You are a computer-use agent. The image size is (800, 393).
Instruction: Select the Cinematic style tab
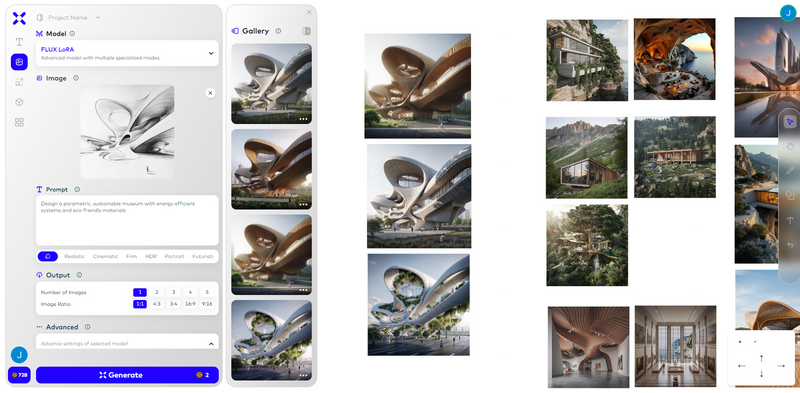(105, 257)
